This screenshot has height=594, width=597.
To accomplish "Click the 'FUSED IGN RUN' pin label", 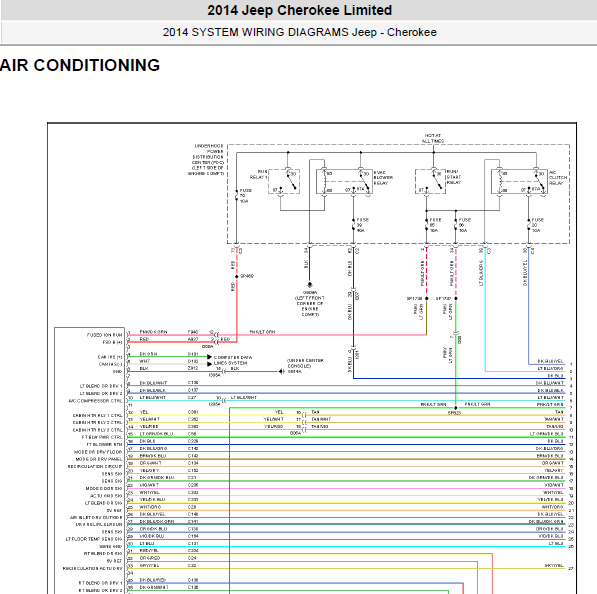I will click(104, 335).
